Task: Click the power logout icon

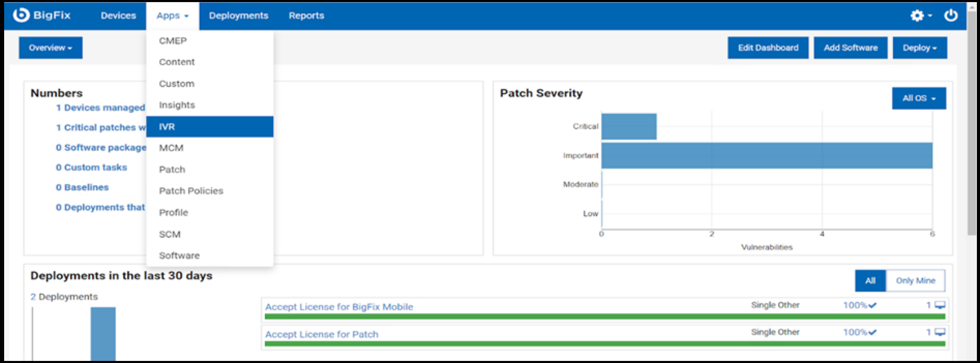Action: pos(951,16)
